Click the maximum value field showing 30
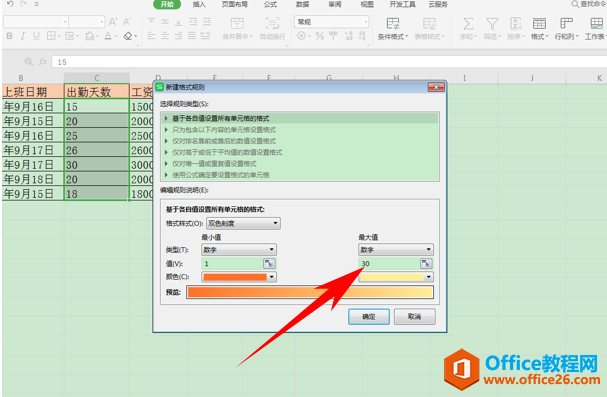Image resolution: width=607 pixels, height=397 pixels. click(x=389, y=264)
